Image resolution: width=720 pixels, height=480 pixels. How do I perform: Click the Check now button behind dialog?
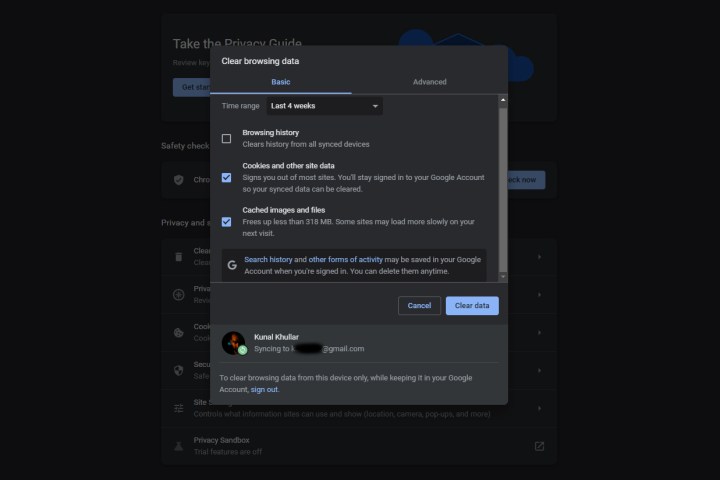click(526, 180)
